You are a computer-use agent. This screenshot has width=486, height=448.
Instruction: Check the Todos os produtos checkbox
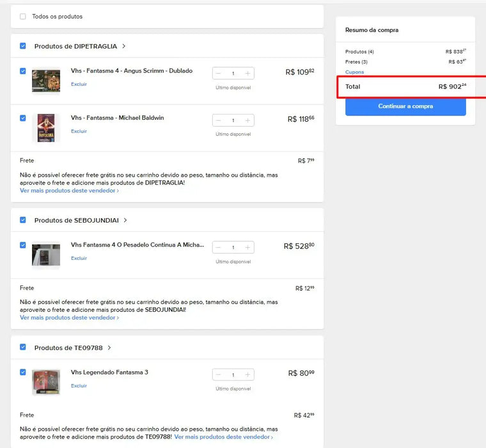click(x=23, y=17)
